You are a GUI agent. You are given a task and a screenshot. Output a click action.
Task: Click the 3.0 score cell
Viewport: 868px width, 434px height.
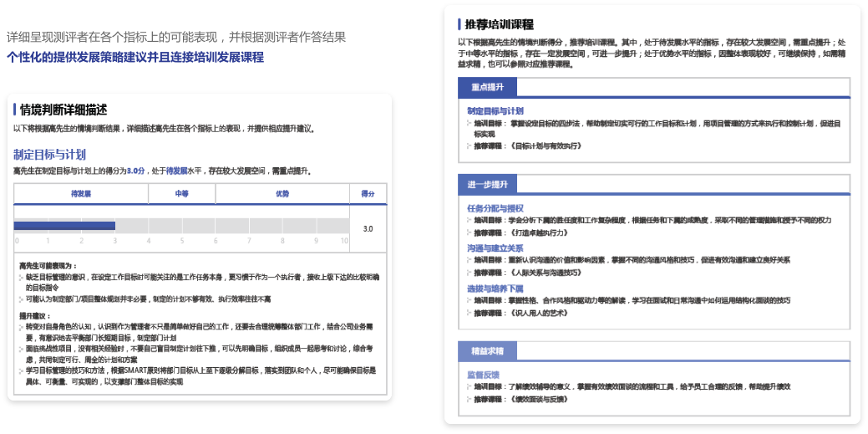(368, 229)
